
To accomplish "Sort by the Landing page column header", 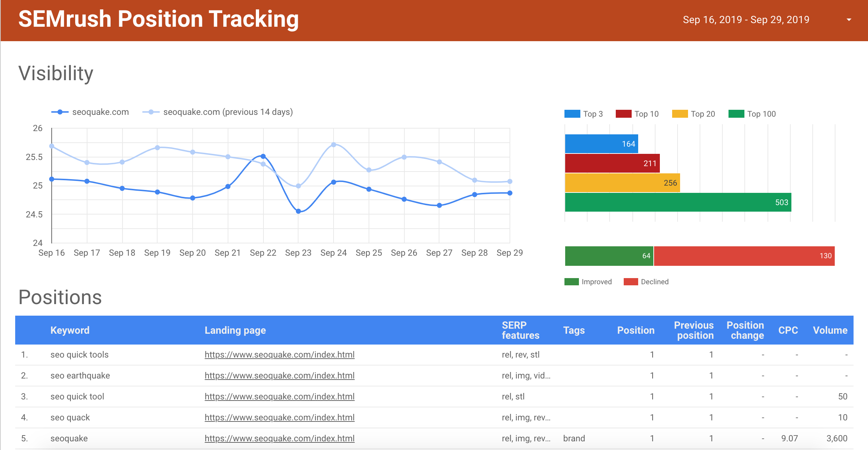I will coord(235,330).
